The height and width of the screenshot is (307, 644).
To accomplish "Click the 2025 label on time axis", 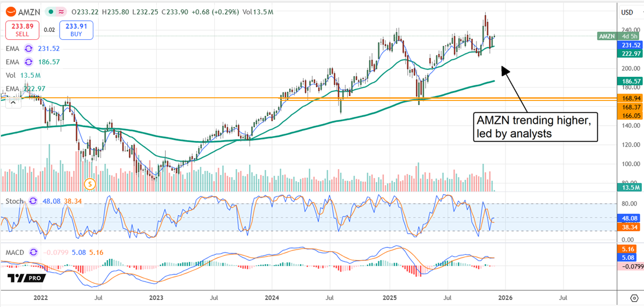I will pos(389,297).
